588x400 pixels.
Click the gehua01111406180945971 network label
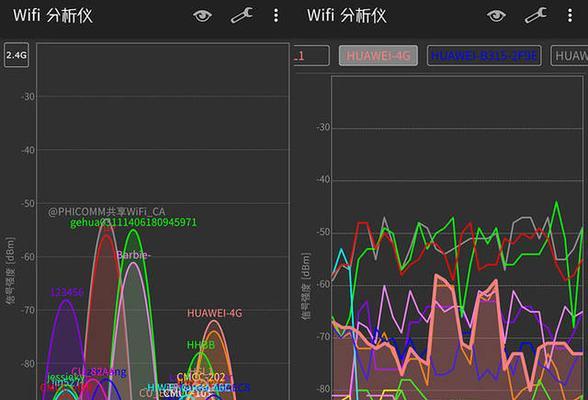[134, 222]
